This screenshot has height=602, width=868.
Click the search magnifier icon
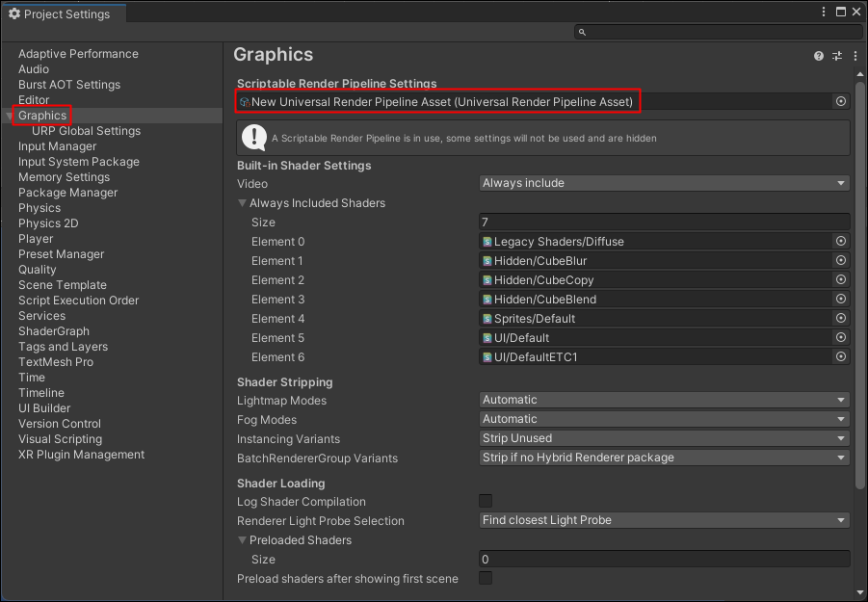point(582,32)
